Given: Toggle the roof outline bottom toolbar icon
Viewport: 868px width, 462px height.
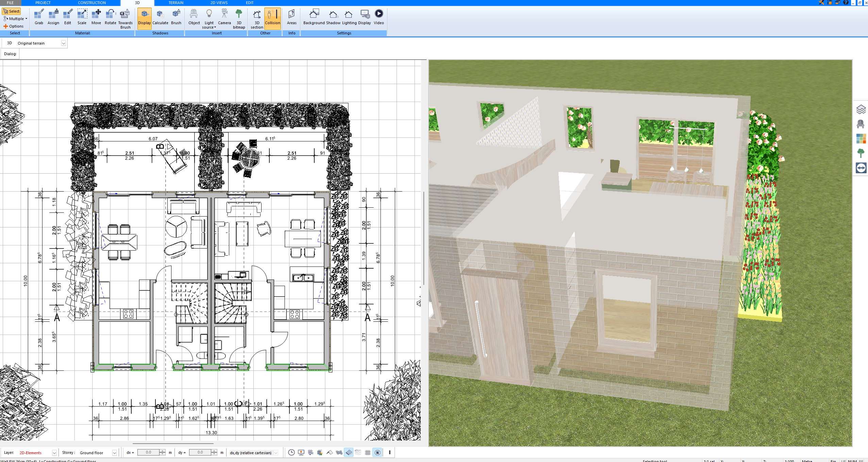Looking at the screenshot, I should (330, 452).
